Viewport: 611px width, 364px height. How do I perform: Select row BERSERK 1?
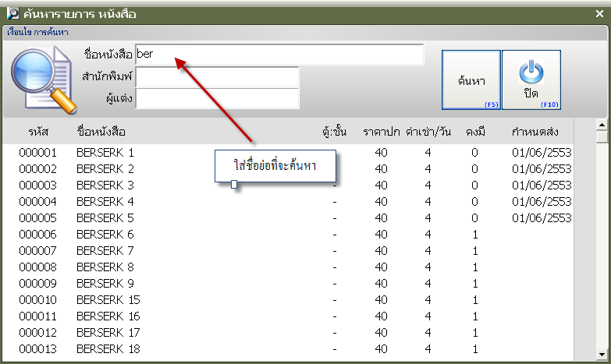288,153
